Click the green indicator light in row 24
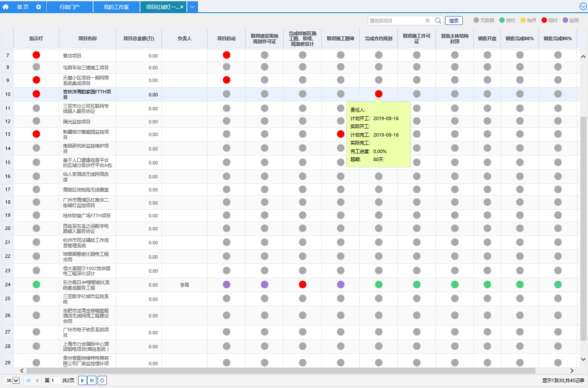The width and height of the screenshot is (588, 388). (36, 284)
